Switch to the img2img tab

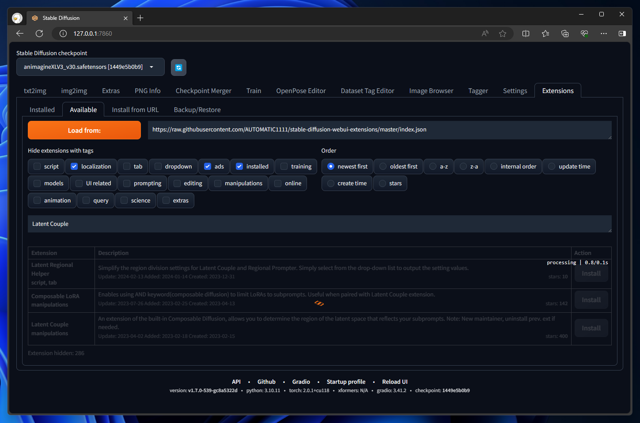pyautogui.click(x=74, y=91)
